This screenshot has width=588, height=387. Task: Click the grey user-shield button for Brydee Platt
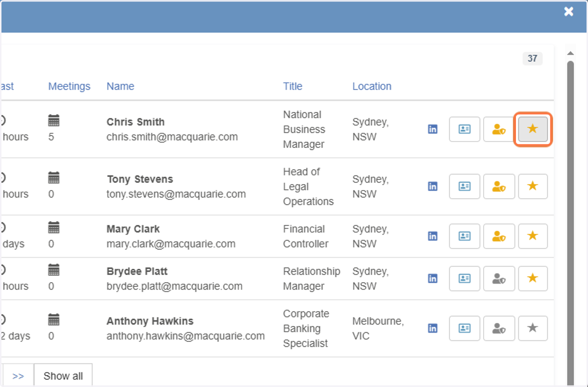[499, 279]
